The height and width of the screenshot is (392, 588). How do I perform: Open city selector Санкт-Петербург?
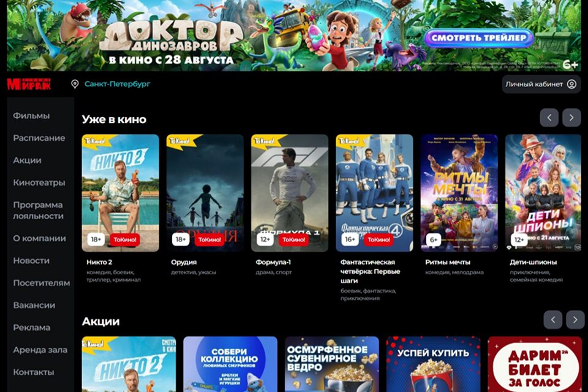pyautogui.click(x=117, y=84)
